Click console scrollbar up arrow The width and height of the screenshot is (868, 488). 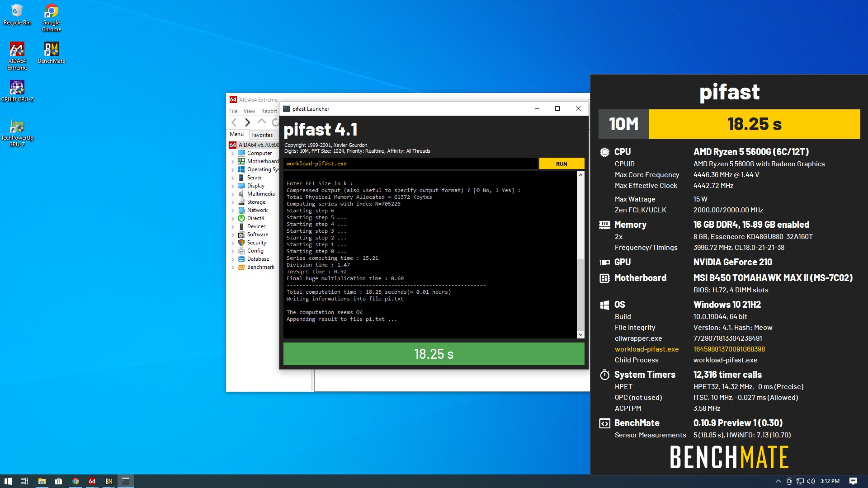[x=580, y=175]
